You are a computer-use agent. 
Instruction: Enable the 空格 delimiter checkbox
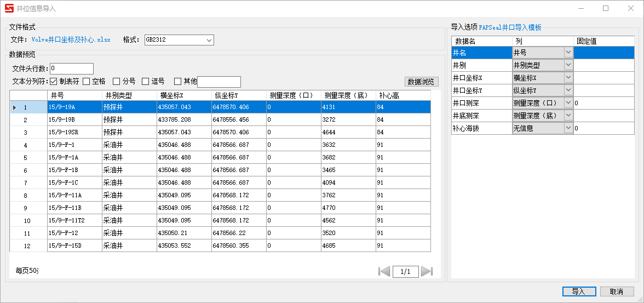[x=87, y=82]
